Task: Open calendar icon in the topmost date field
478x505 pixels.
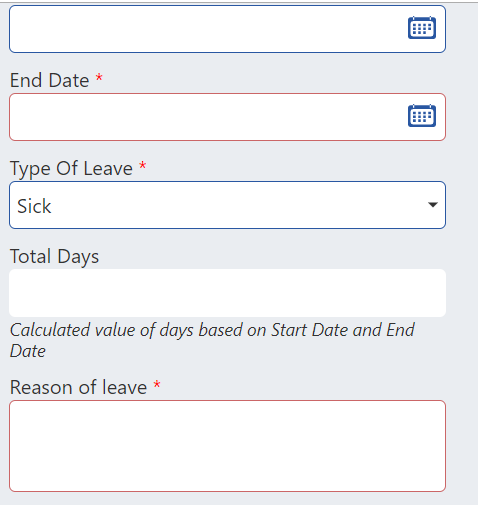Action: pyautogui.click(x=422, y=28)
